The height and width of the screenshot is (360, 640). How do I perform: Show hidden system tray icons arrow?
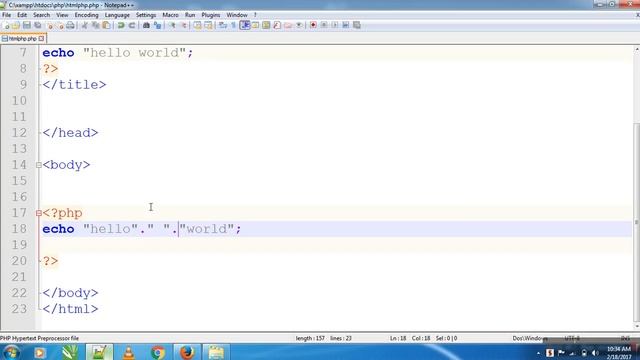[538, 353]
